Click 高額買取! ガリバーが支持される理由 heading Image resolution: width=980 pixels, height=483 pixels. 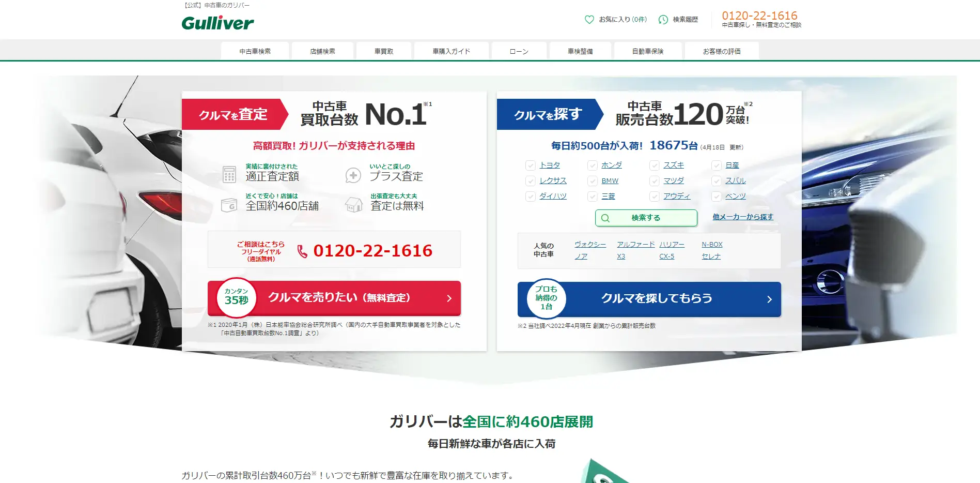[x=334, y=146]
